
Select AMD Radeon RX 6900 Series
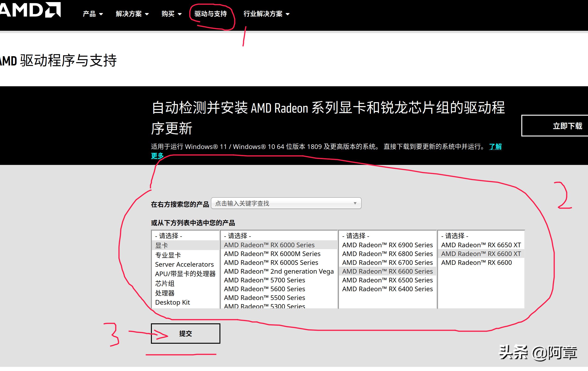pyautogui.click(x=387, y=245)
